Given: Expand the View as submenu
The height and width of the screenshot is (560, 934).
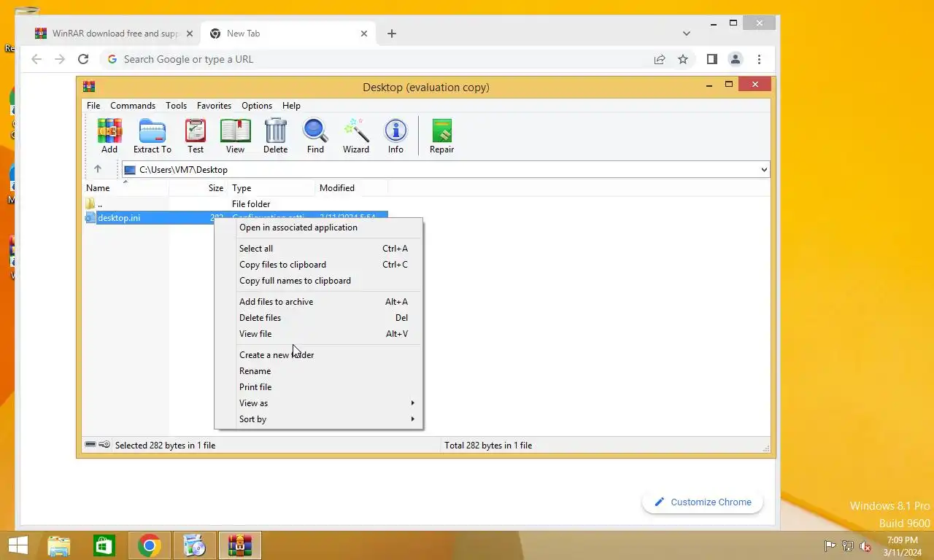Looking at the screenshot, I should [319, 403].
